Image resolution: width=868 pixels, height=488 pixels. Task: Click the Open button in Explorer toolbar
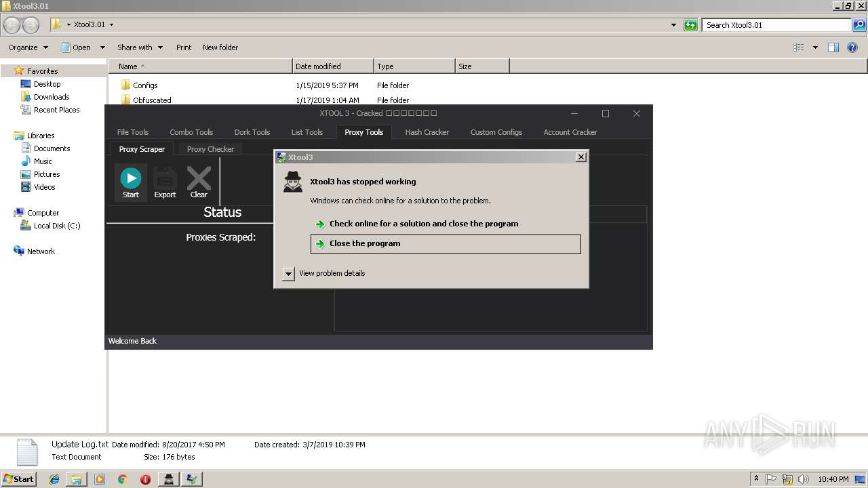76,47
